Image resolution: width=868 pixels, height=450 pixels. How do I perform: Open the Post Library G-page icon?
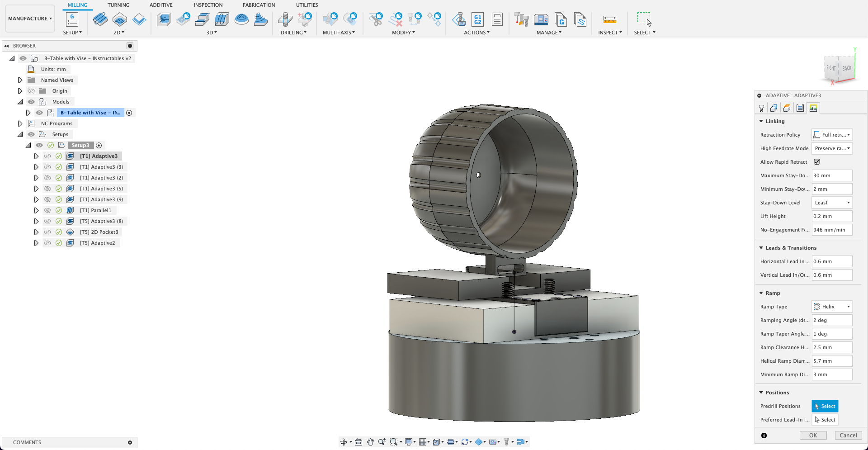[561, 19]
